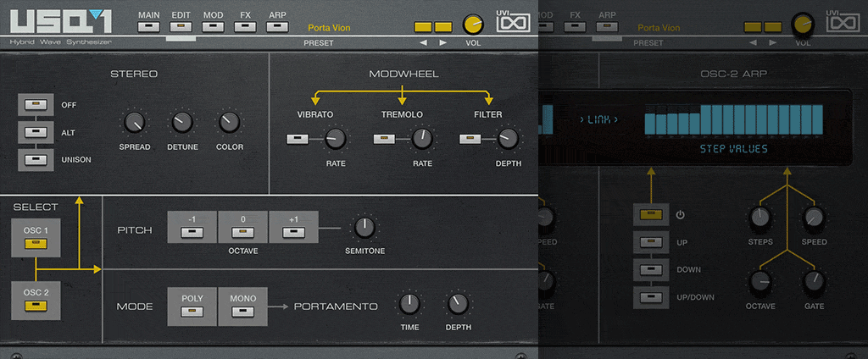
Task: Switch to the MAIN tab
Action: 148,26
